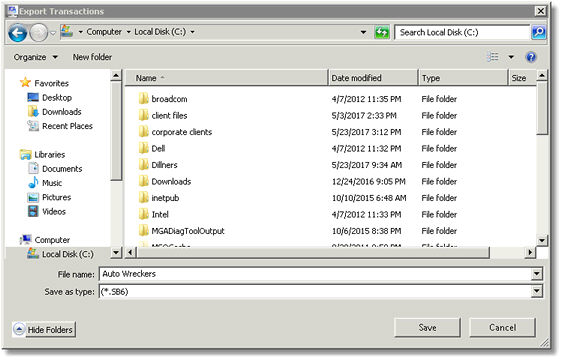Click the change view icon
The height and width of the screenshot is (360, 562).
coord(493,57)
